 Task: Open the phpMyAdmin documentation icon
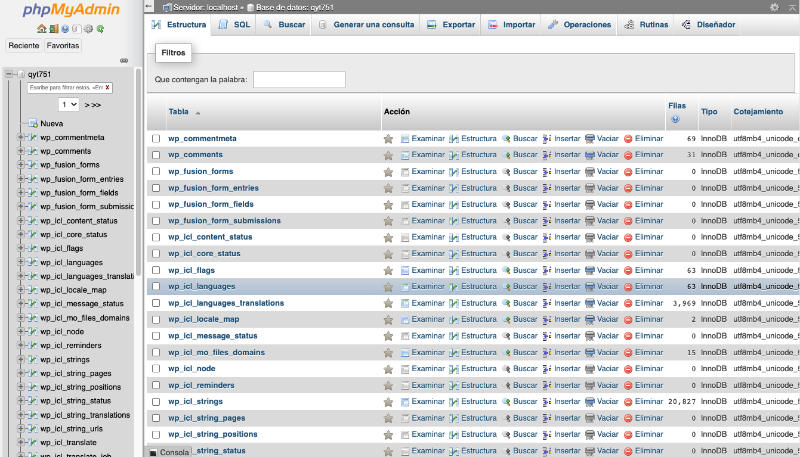pyautogui.click(x=65, y=29)
